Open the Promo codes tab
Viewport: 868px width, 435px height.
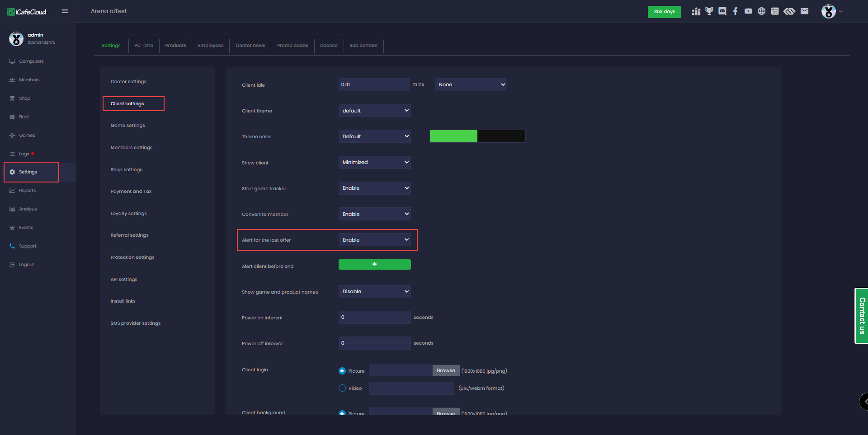tap(292, 46)
